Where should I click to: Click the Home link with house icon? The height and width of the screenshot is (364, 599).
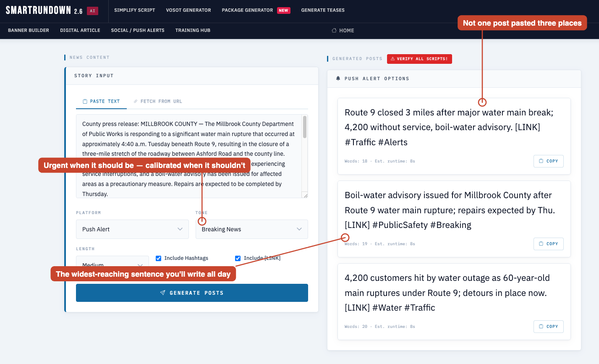343,31
